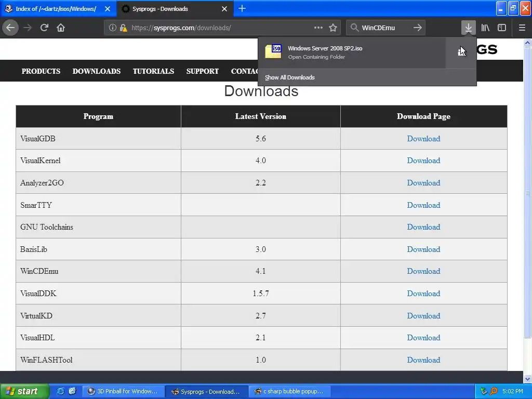532x399 pixels.
Task: Open Windows Server 2008 SP2.iso download
Action: pyautogui.click(x=352, y=52)
